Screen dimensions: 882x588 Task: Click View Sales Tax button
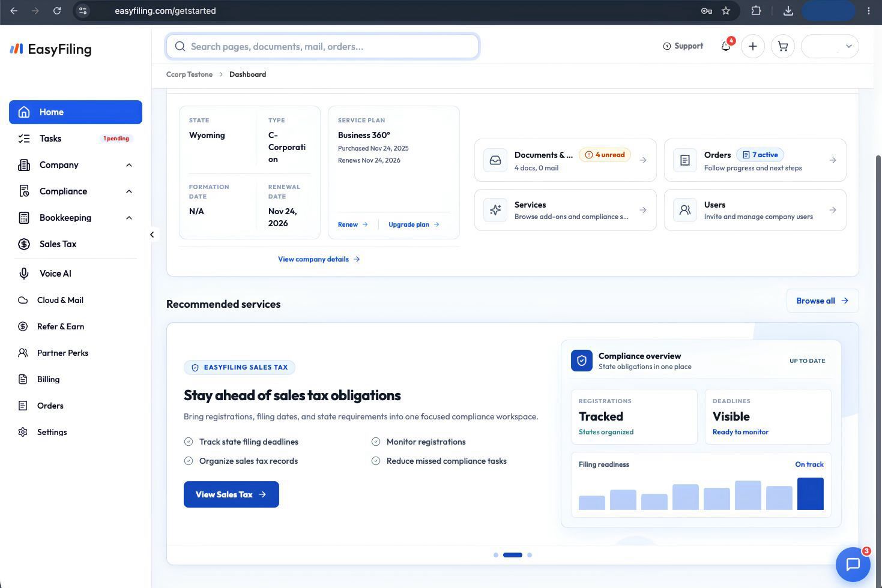(x=231, y=494)
